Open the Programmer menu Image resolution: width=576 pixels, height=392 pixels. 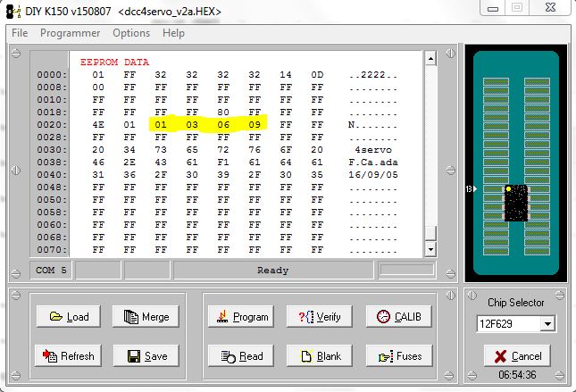pyautogui.click(x=70, y=33)
